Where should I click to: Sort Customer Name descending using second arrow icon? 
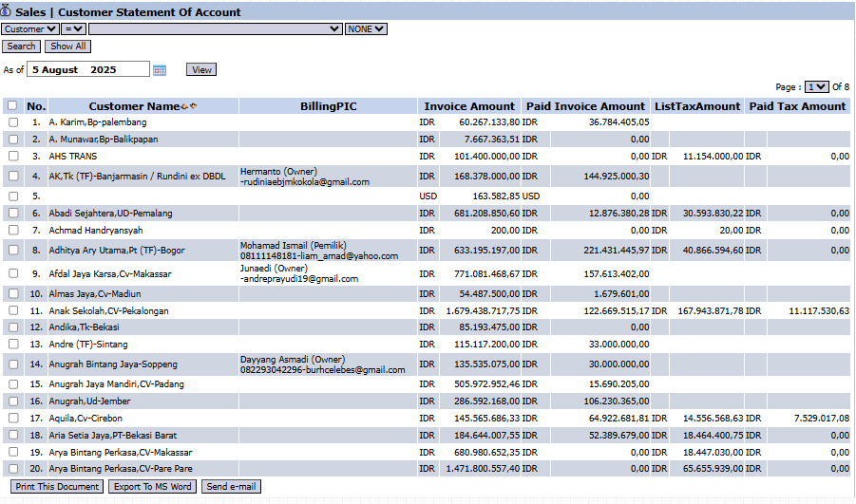coord(193,106)
